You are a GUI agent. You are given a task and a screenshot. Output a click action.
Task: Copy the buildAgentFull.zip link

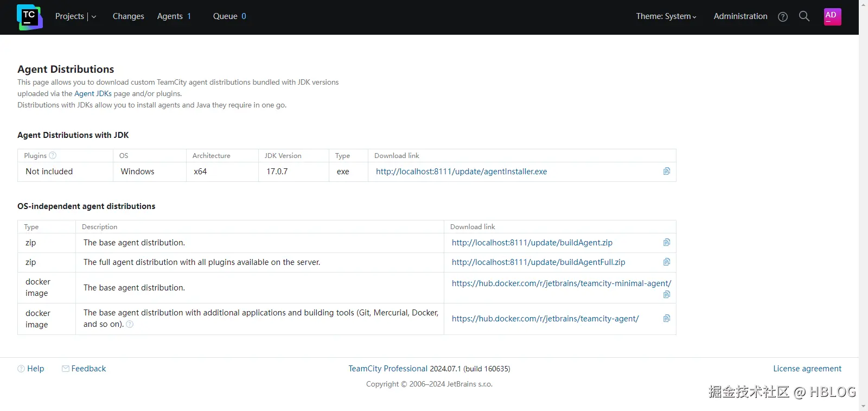[667, 262]
